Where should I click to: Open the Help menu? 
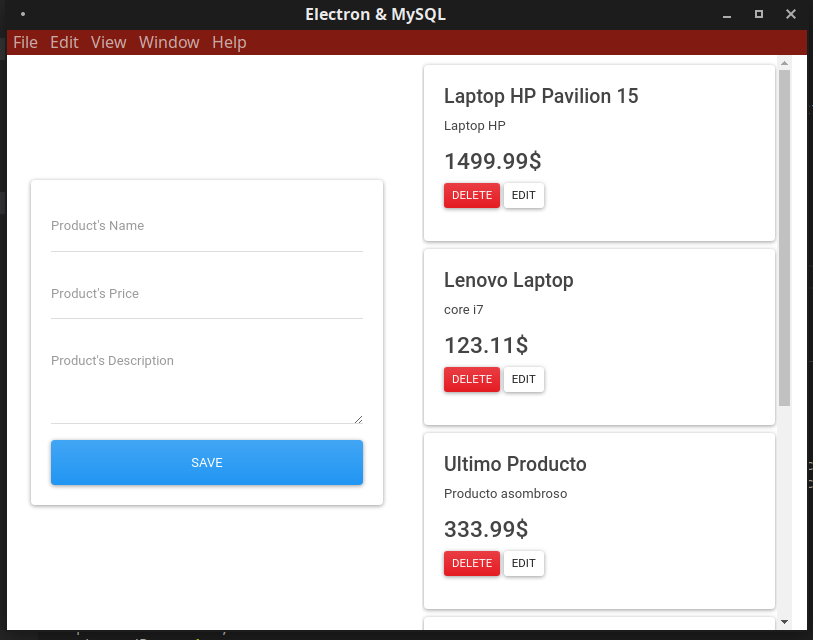pos(229,42)
